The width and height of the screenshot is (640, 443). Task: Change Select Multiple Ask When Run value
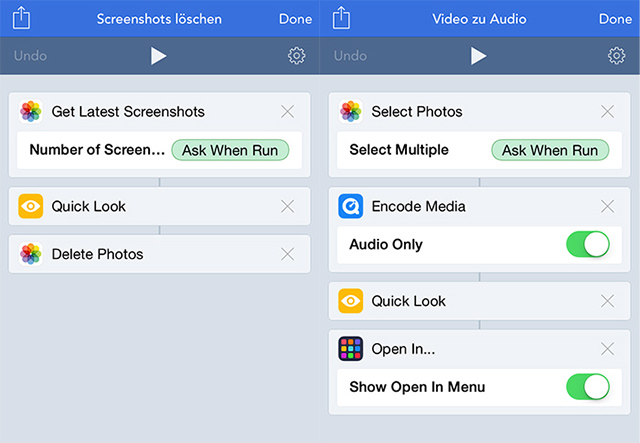pos(550,150)
